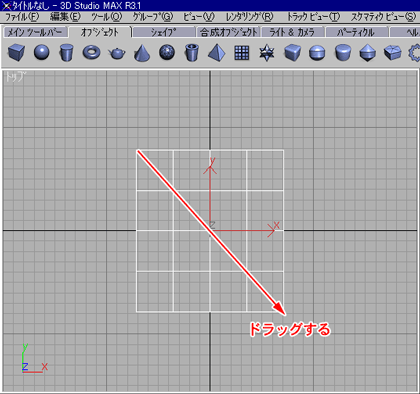
Task: Click the トップ viewport label
Action: pos(15,77)
